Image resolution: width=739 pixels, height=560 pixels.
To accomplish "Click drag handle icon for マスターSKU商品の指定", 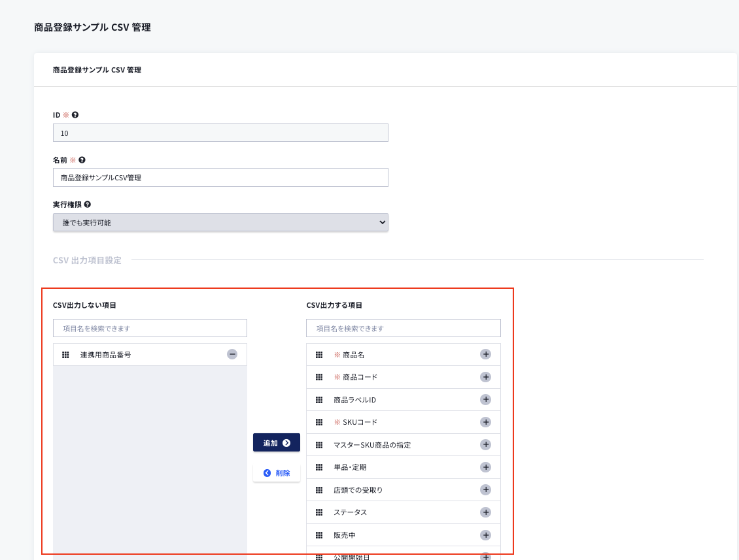I will tap(319, 445).
